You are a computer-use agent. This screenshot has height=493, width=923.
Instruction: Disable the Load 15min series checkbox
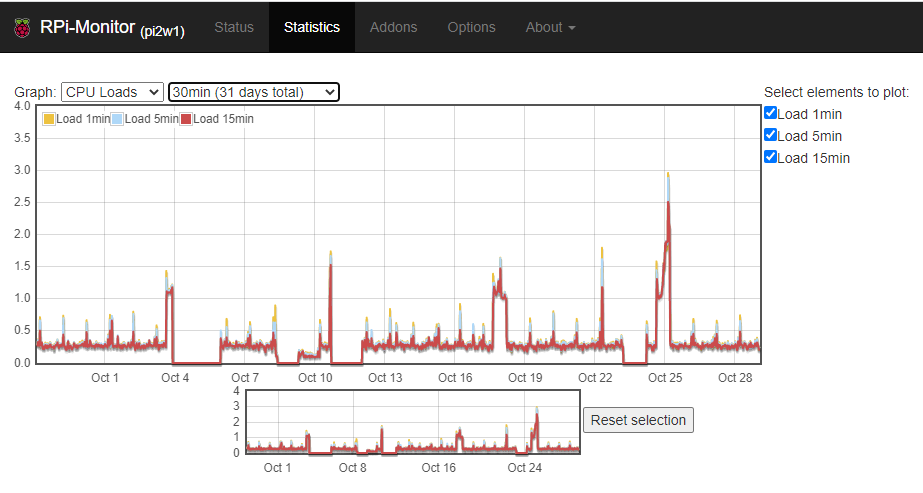(771, 157)
